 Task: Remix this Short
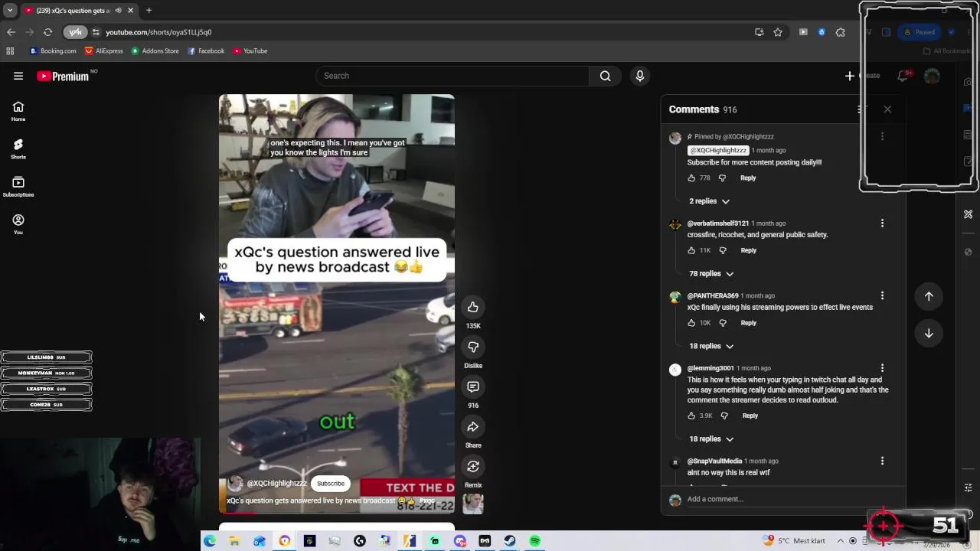(x=473, y=466)
